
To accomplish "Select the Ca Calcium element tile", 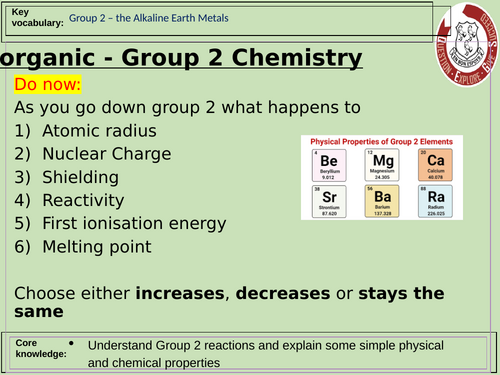I will click(x=435, y=165).
